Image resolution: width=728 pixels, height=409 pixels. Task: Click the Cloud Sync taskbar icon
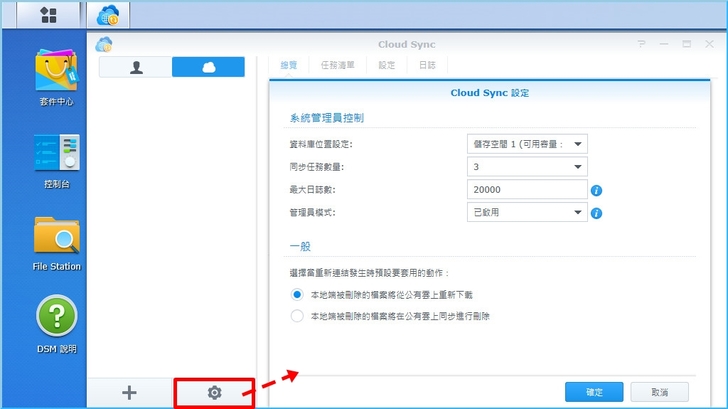[108, 15]
